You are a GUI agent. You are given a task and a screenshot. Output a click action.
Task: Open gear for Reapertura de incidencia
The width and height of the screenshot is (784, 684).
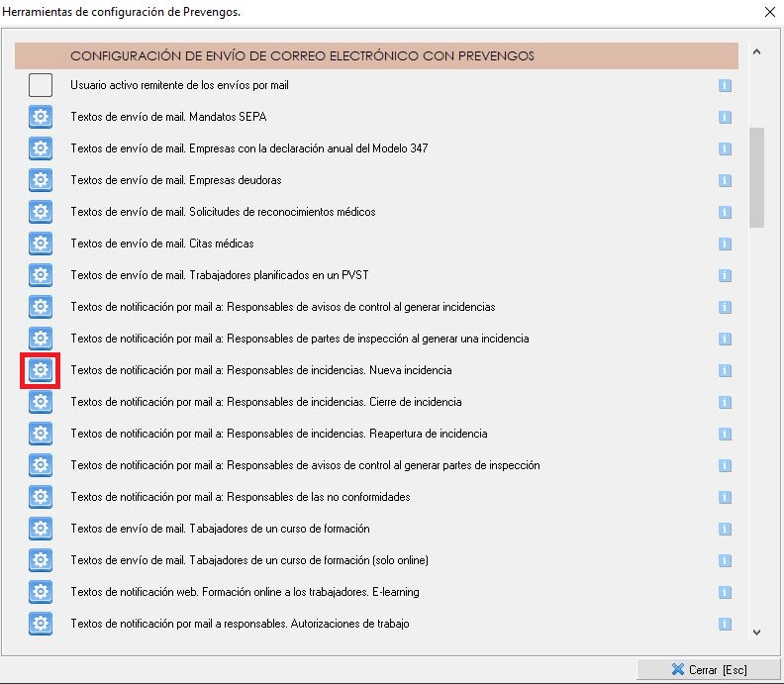[41, 434]
